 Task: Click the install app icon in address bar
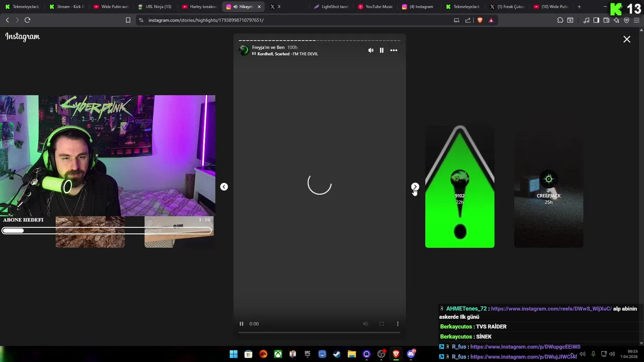tap(456, 20)
